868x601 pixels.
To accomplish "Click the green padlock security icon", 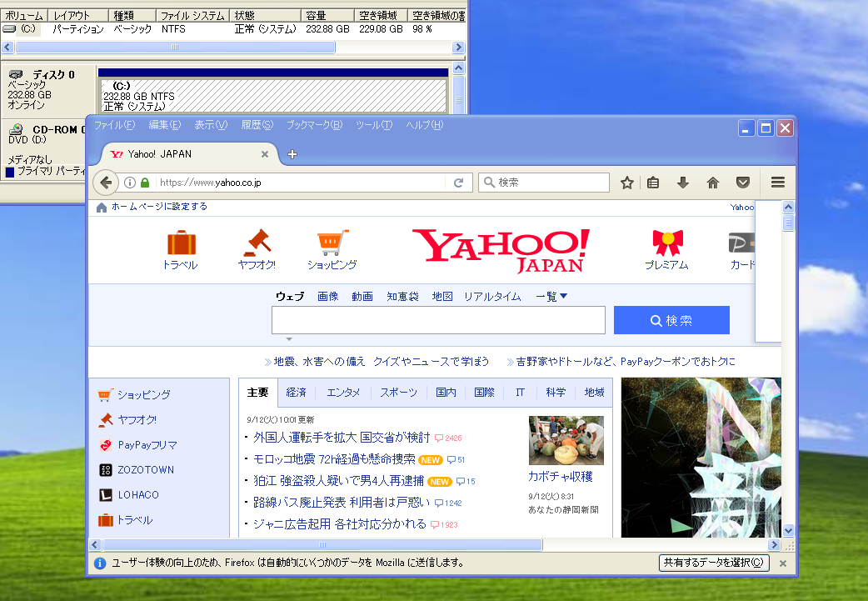I will pyautogui.click(x=145, y=183).
